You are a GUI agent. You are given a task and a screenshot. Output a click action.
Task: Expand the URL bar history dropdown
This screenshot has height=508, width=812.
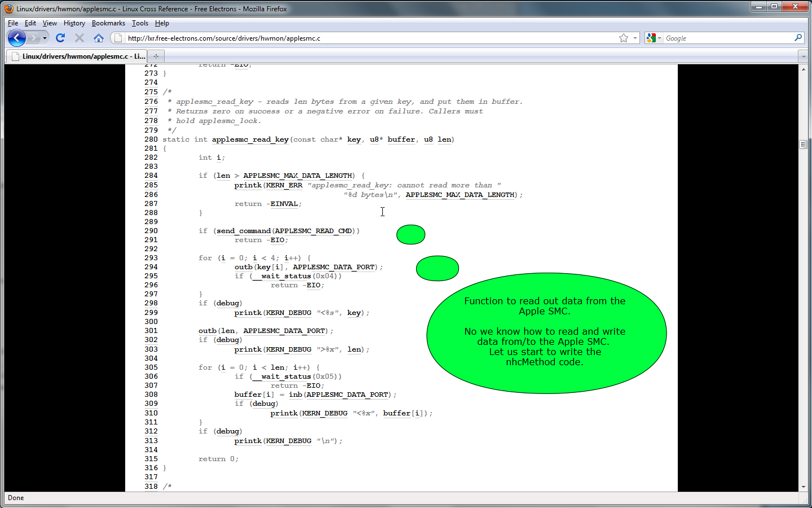(x=635, y=38)
